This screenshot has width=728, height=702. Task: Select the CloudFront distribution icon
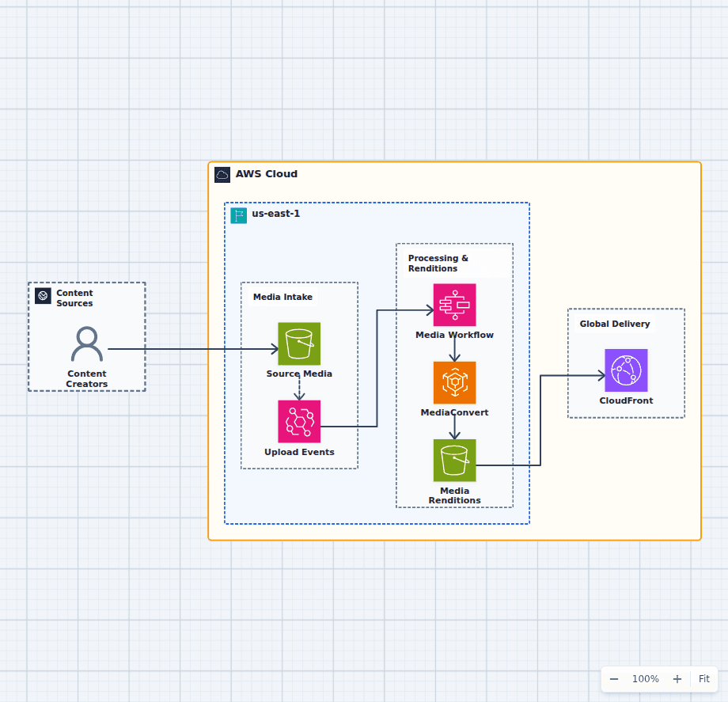click(626, 370)
